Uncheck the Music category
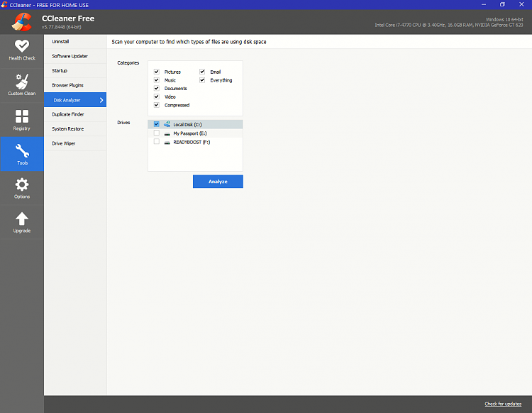 coord(157,80)
